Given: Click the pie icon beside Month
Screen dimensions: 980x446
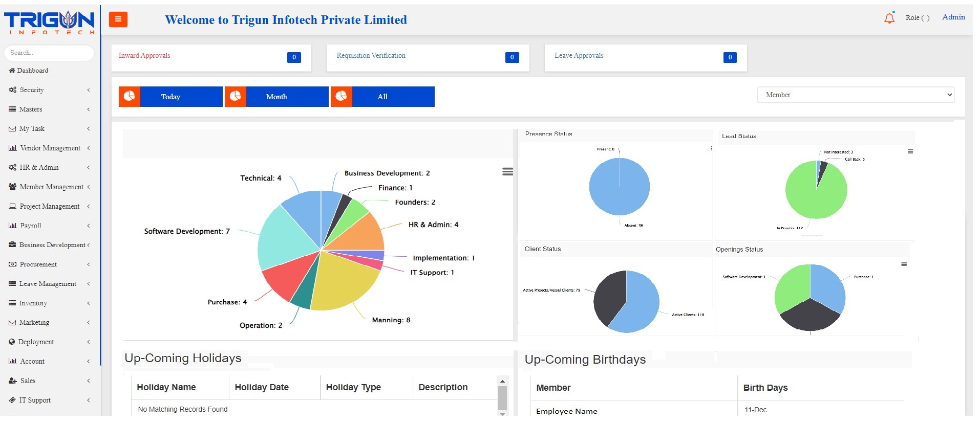Looking at the screenshot, I should point(236,96).
